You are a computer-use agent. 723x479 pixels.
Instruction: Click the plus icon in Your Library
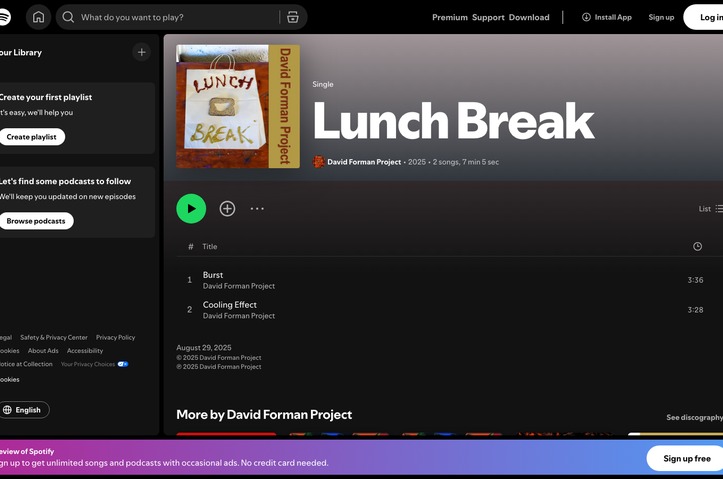[x=142, y=52]
